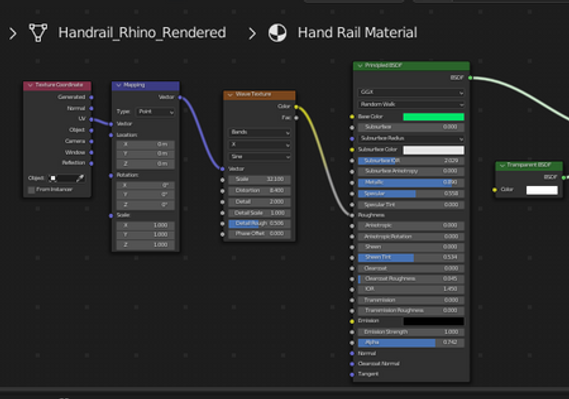
Task: Click the Wave Texture Vector input socket
Action: (x=222, y=169)
